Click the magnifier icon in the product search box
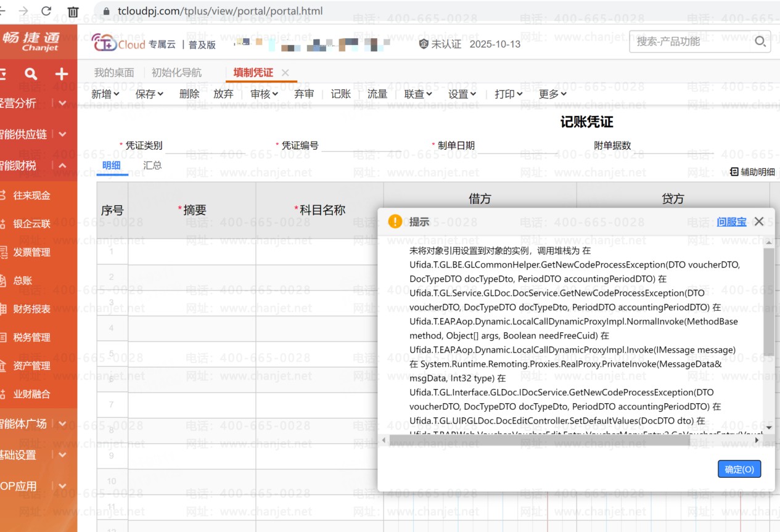The height and width of the screenshot is (532, 780). 760,42
